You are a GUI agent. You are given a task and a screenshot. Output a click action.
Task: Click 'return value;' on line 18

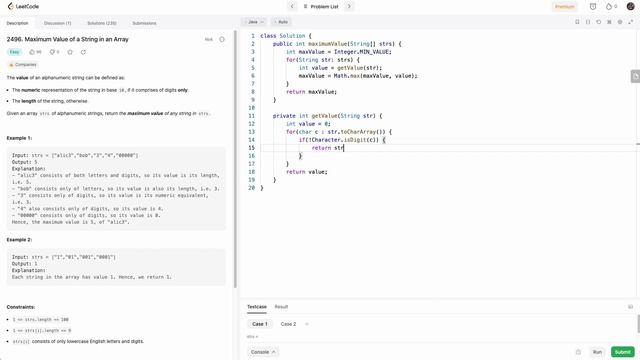point(307,172)
